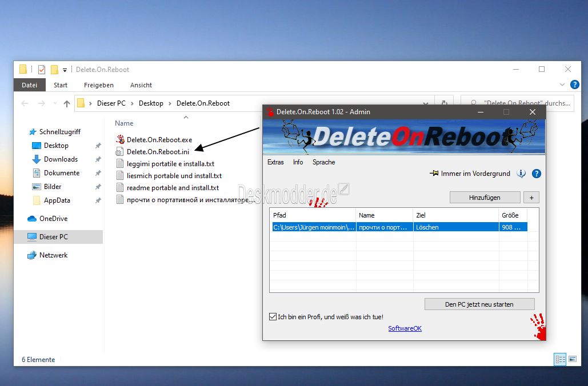Click OneDrive cloud icon
The height and width of the screenshot is (386, 588).
(32, 219)
